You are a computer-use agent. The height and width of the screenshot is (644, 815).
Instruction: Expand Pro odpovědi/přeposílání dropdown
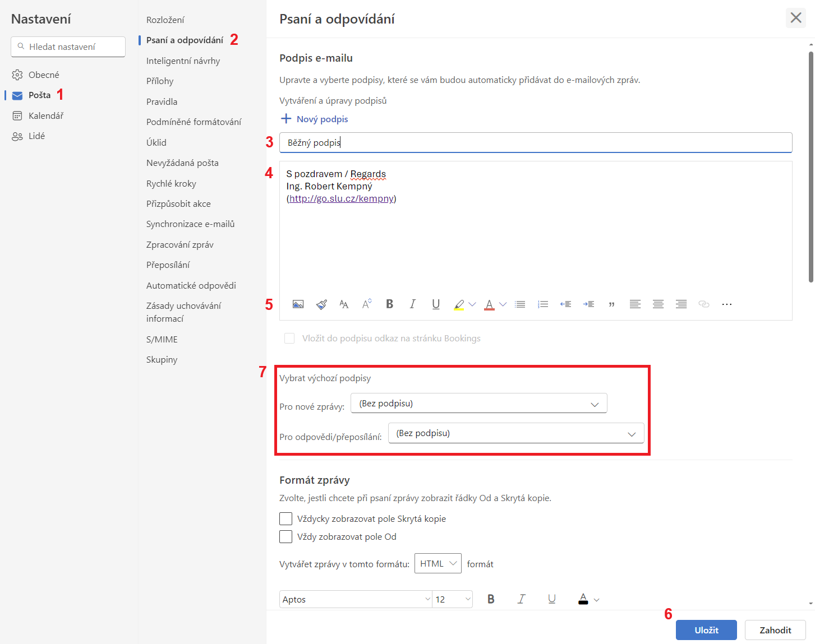click(516, 433)
